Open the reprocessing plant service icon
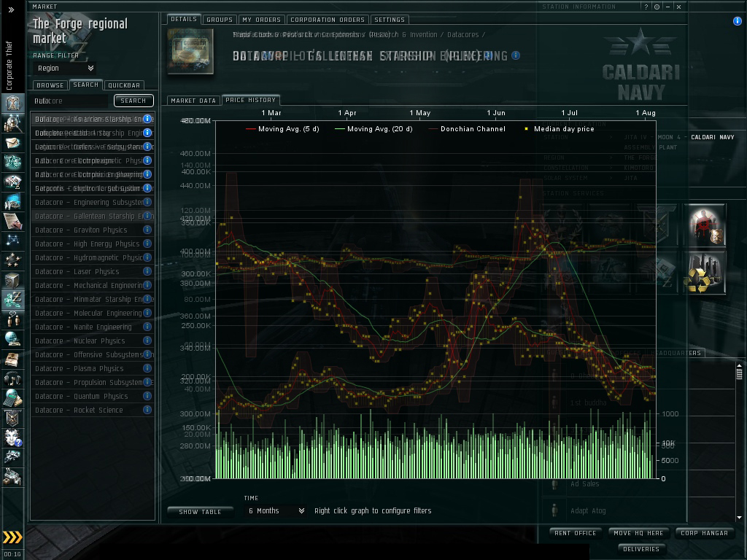Image resolution: width=747 pixels, height=560 pixels. (706, 273)
